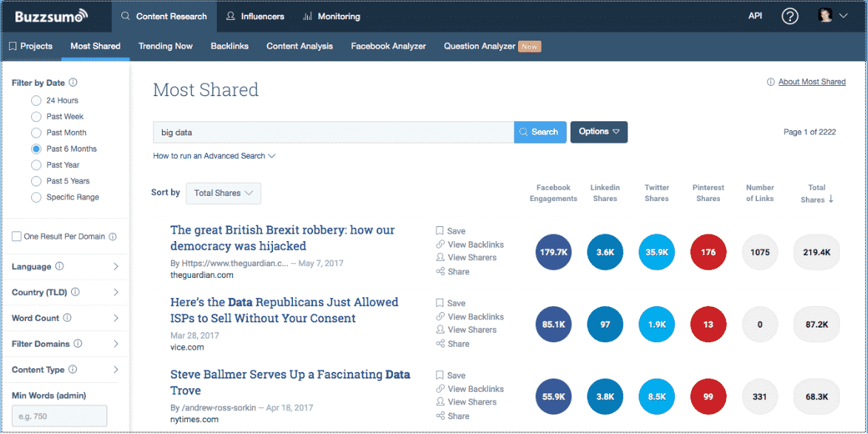868x434 pixels.
Task: Switch to the Influencers tab
Action: (x=255, y=16)
